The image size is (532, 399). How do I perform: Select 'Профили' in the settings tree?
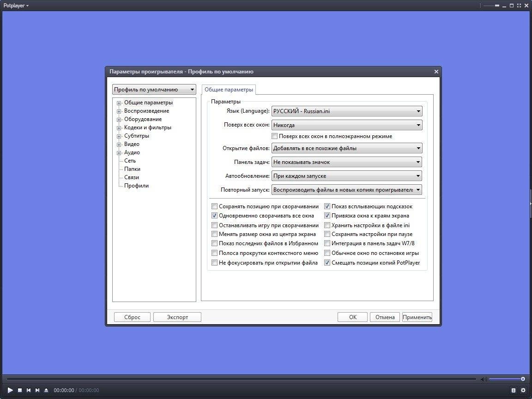pos(136,186)
